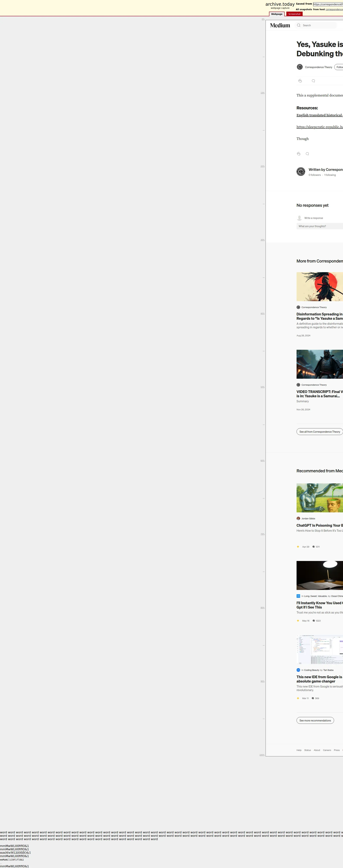Switch to the Screenshot tab

[x=294, y=14]
